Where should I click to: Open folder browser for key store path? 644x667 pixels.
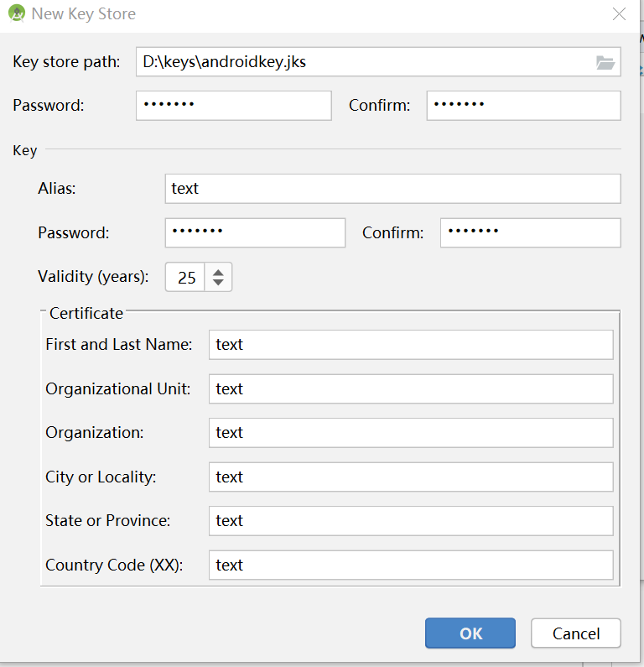tap(605, 63)
